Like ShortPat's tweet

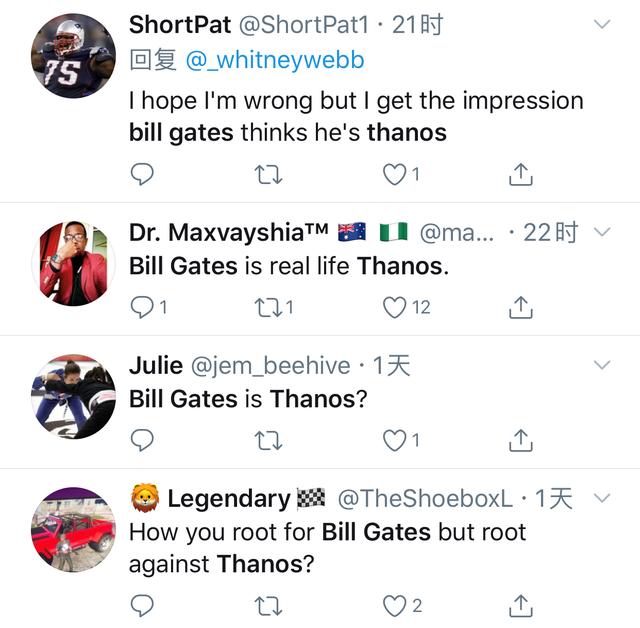click(394, 174)
